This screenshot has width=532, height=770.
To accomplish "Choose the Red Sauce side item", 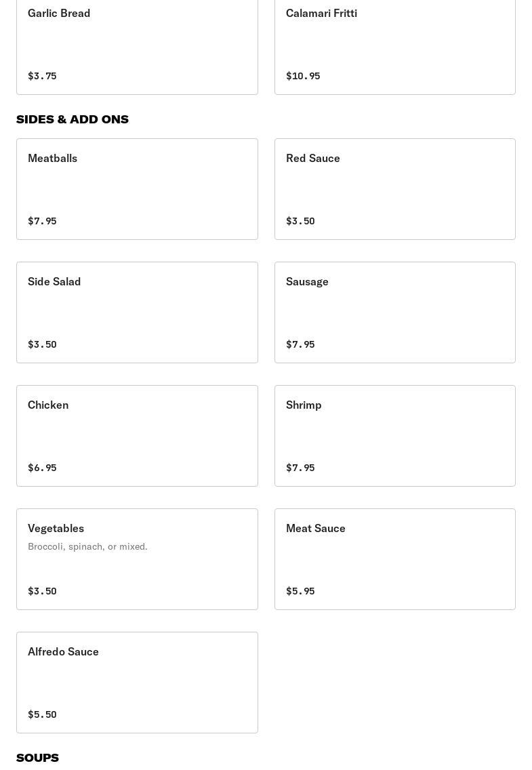I will coord(394,188).
